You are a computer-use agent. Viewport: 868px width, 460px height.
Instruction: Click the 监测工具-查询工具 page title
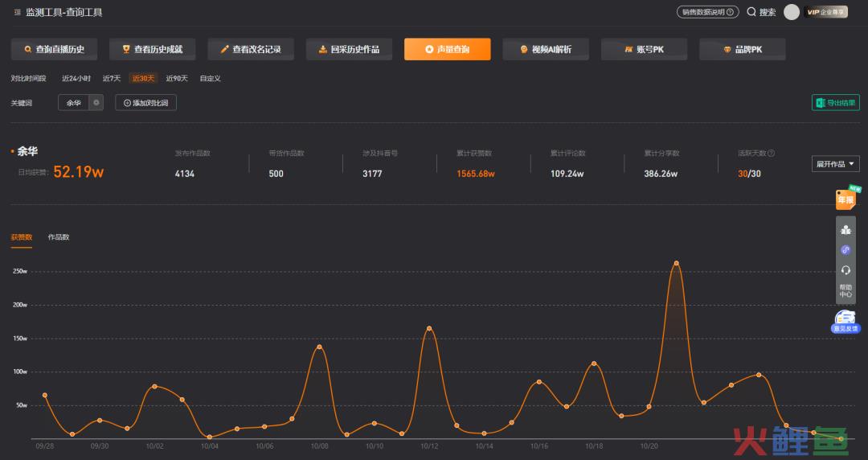[64, 12]
